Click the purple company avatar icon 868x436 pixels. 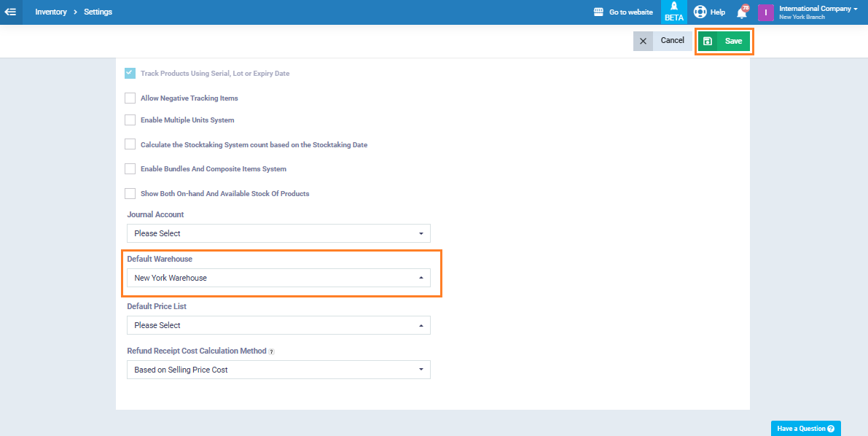pyautogui.click(x=765, y=12)
